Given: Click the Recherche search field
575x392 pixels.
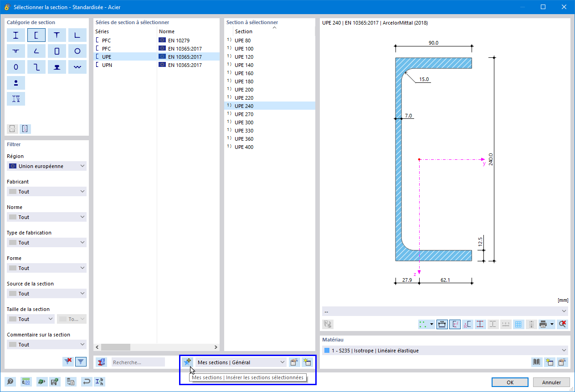Looking at the screenshot, I should tap(138, 362).
